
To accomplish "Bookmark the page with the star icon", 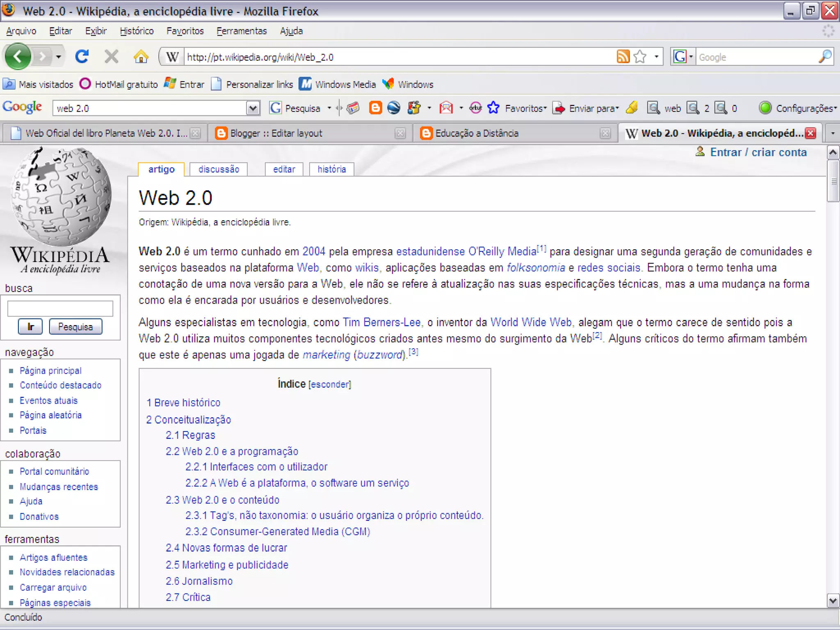I will [x=640, y=57].
